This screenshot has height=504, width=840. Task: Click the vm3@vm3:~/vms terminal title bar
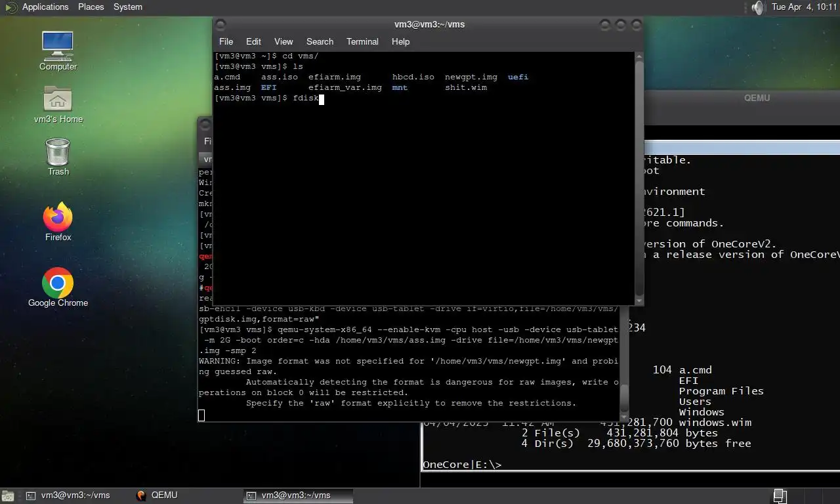[x=429, y=24]
